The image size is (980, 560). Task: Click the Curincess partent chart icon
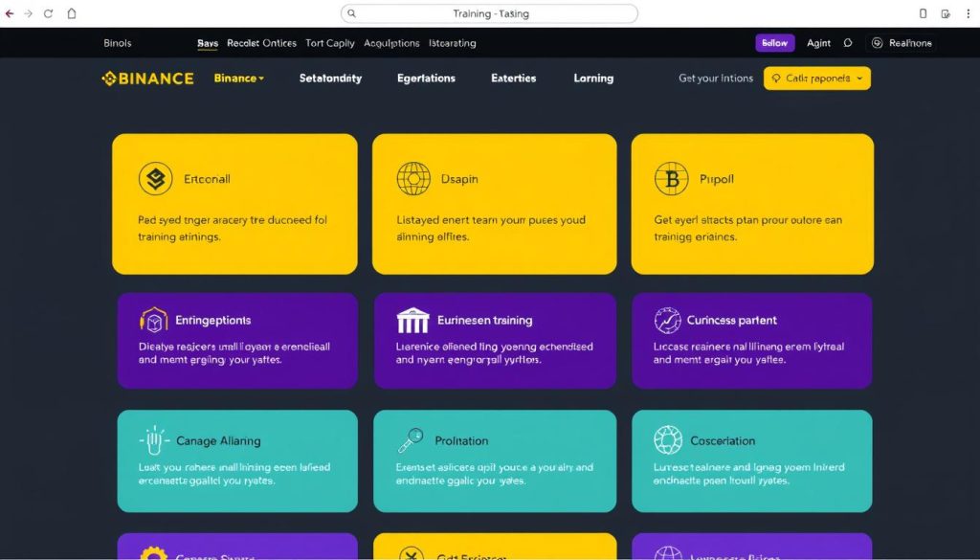pos(667,320)
